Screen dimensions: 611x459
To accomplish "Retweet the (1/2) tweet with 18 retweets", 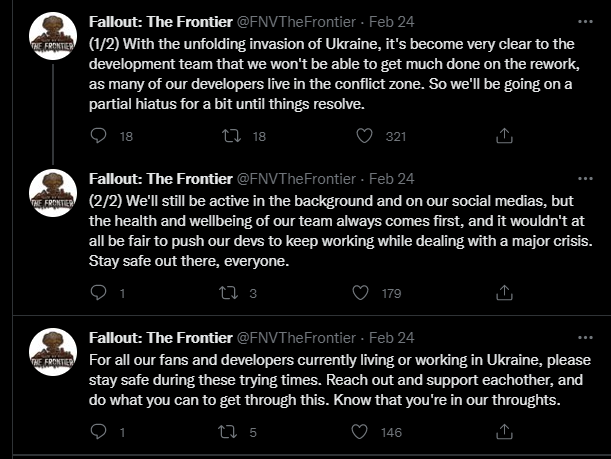I will coord(231,136).
